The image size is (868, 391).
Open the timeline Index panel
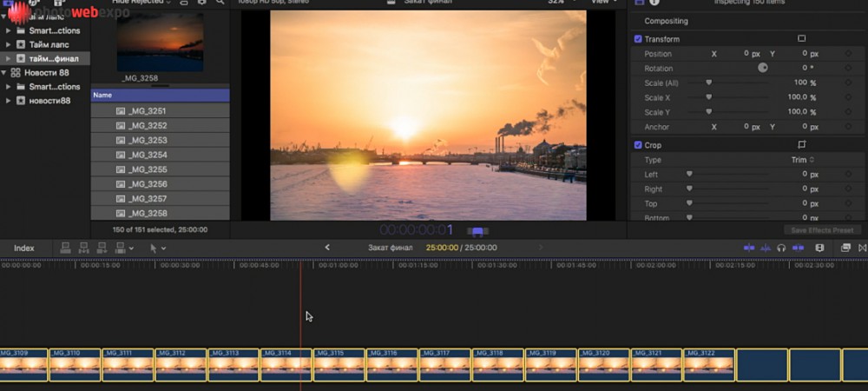pyautogui.click(x=24, y=249)
